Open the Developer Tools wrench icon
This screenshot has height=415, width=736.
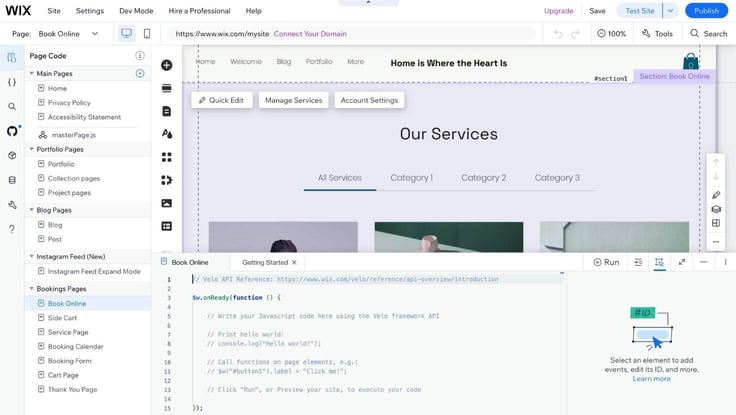pyautogui.click(x=12, y=205)
